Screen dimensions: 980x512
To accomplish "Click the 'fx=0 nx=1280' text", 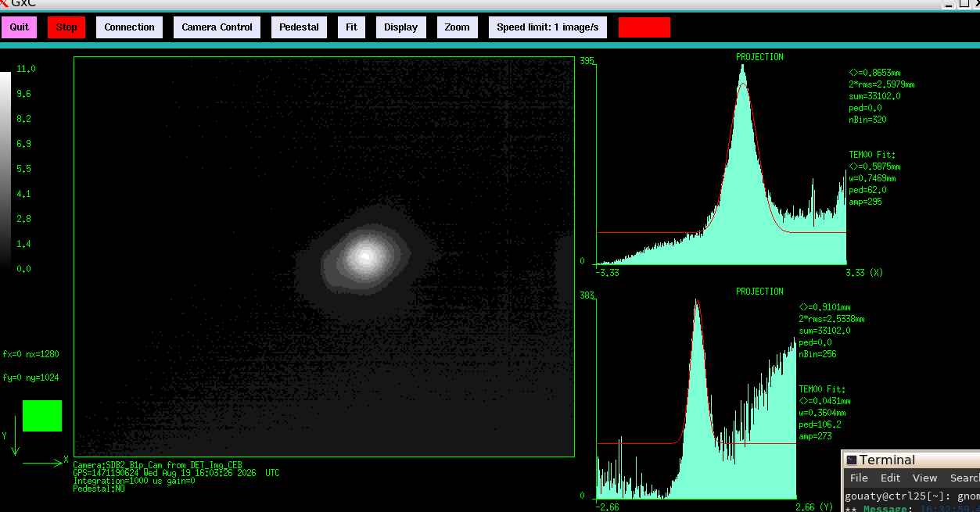I will 31,354.
